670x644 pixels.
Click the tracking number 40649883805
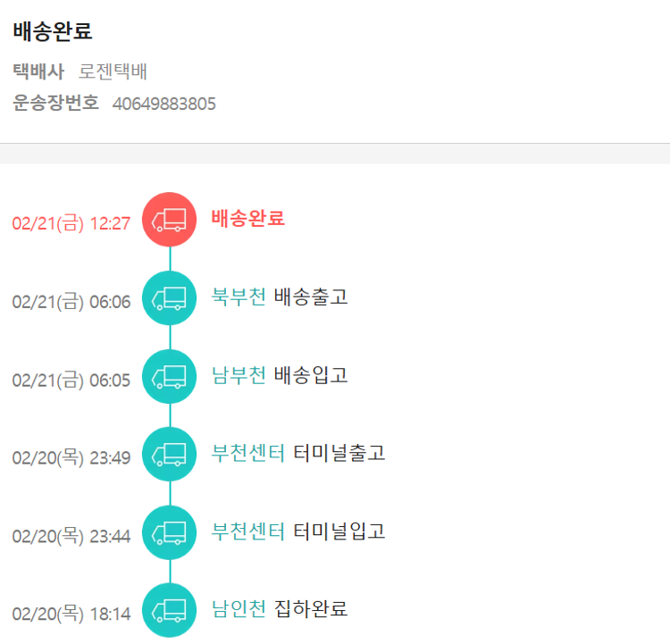coord(164,104)
